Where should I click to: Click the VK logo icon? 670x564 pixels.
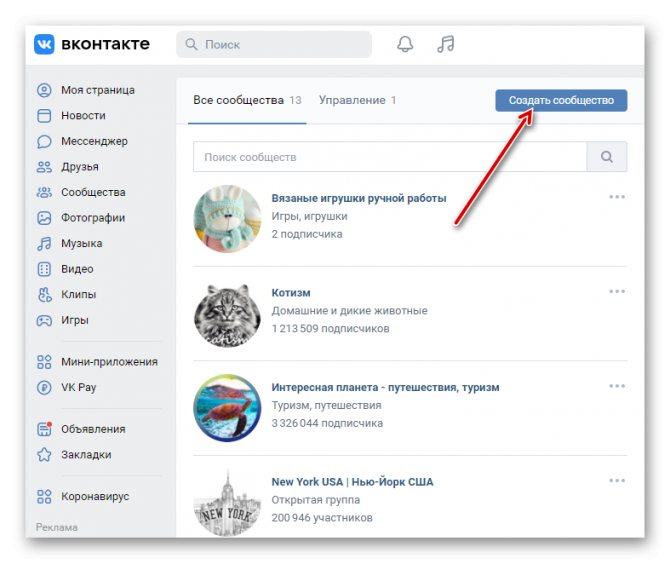coord(44,44)
